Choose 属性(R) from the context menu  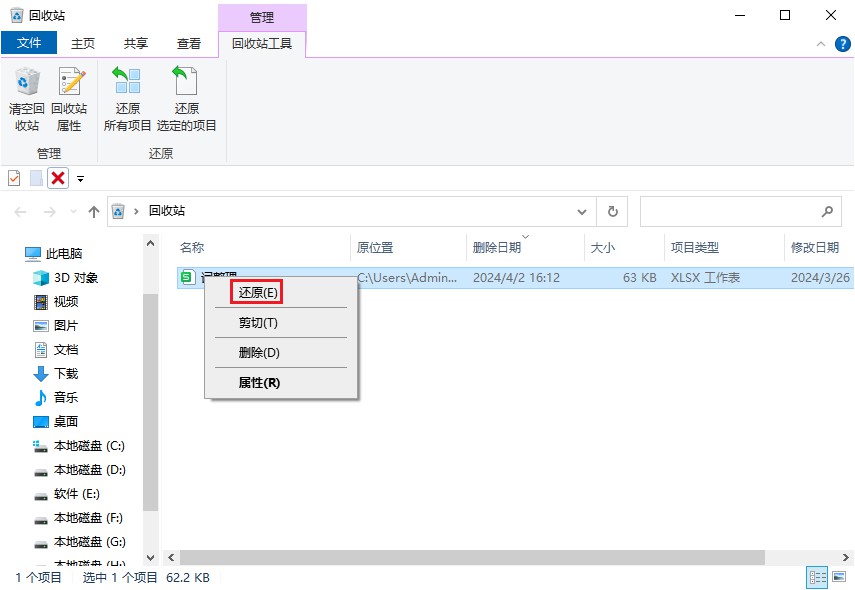(259, 382)
